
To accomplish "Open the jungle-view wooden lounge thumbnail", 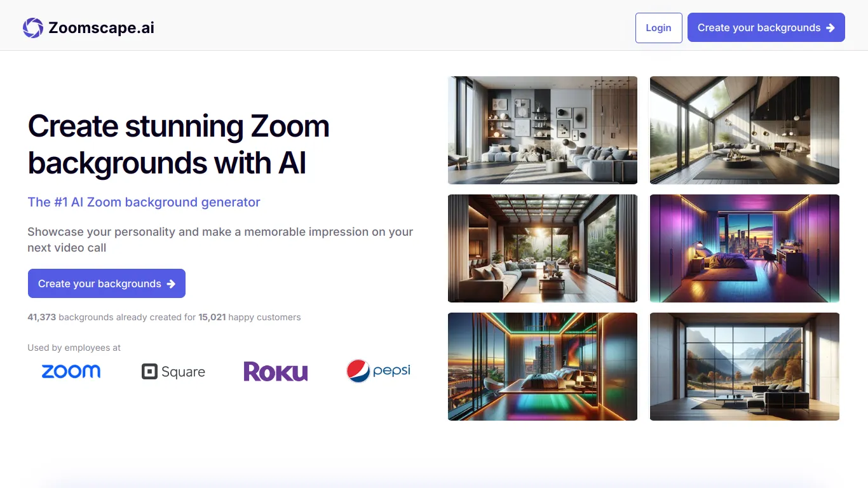I will pyautogui.click(x=543, y=248).
